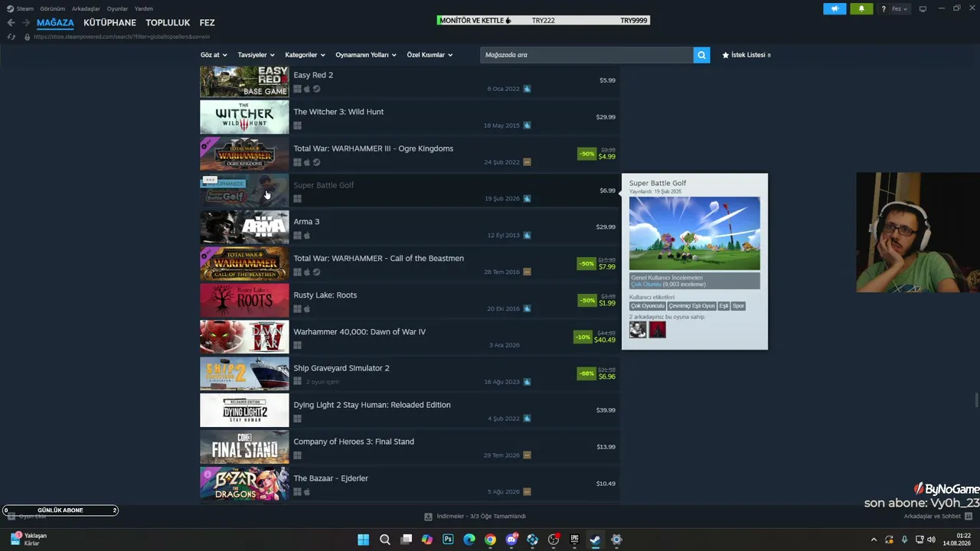Click wishlist icon on Easy Red 2 row
The height and width of the screenshot is (551, 980).
pos(527,89)
